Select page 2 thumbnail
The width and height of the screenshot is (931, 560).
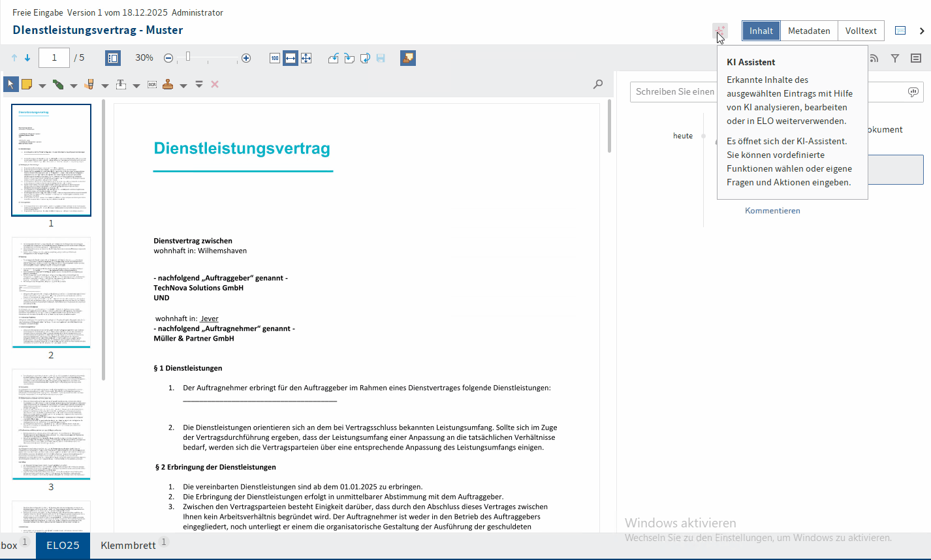click(x=51, y=292)
